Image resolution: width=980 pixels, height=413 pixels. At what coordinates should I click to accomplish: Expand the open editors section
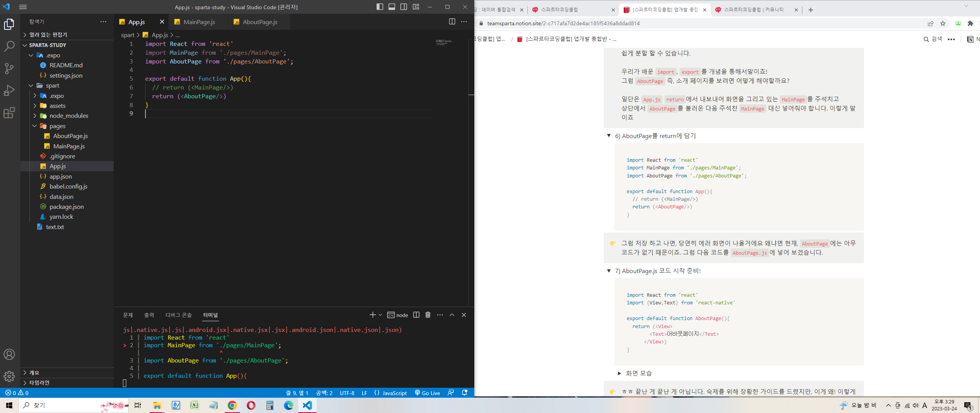(x=67, y=35)
